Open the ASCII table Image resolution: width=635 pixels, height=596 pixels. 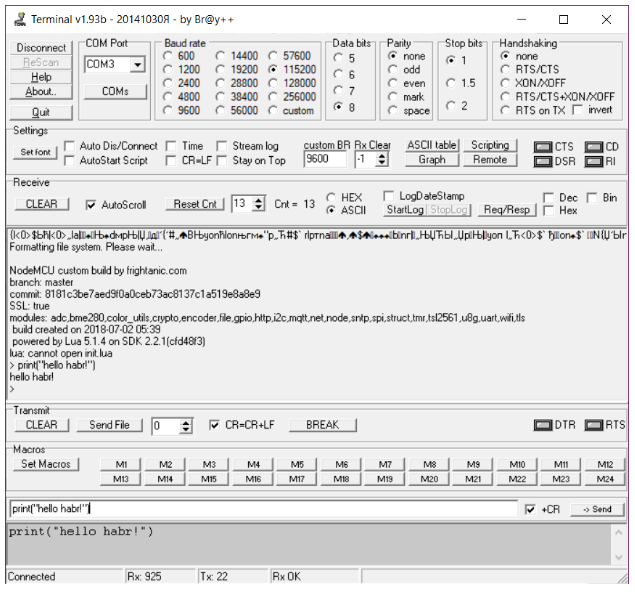(x=432, y=145)
